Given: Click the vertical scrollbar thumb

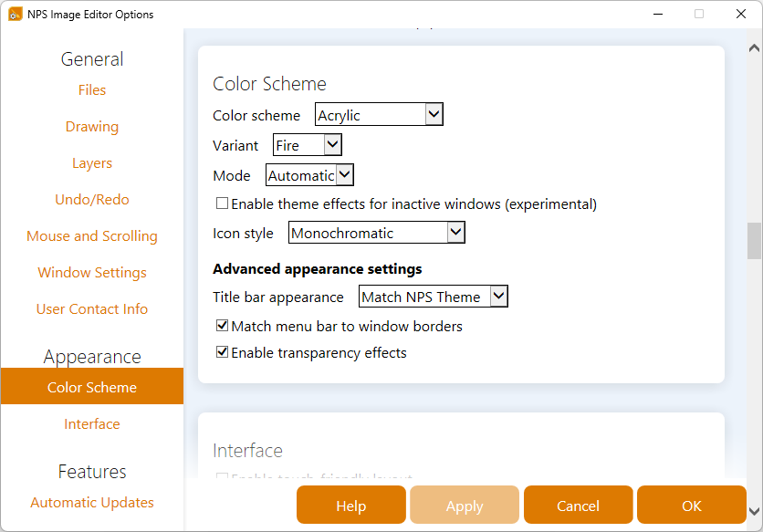Looking at the screenshot, I should pyautogui.click(x=754, y=241).
